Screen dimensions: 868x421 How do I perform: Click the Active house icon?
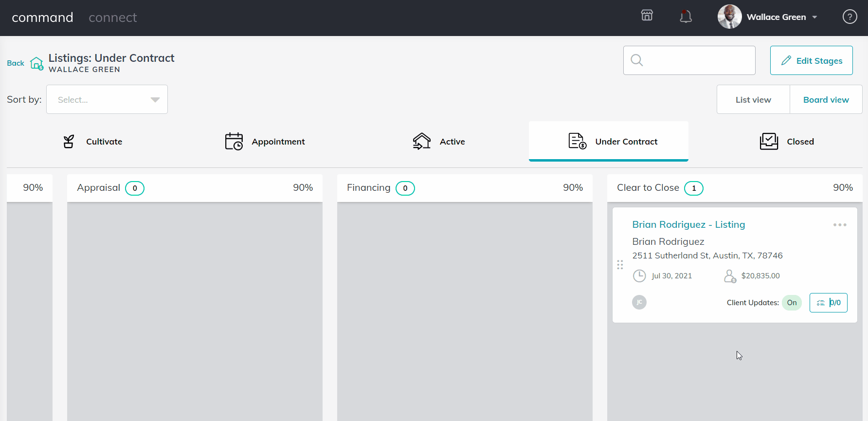[x=422, y=141]
